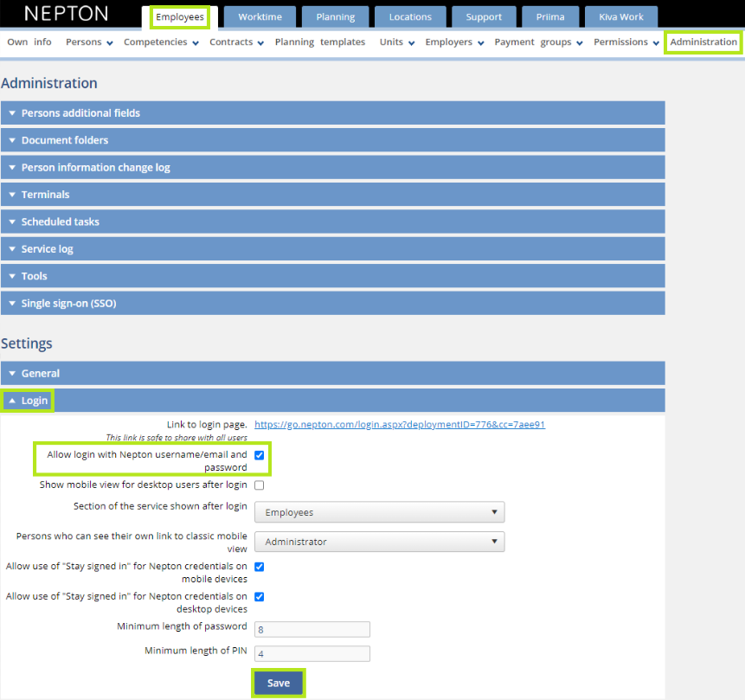Open the login page link
The height and width of the screenshot is (700, 745).
coord(400,424)
